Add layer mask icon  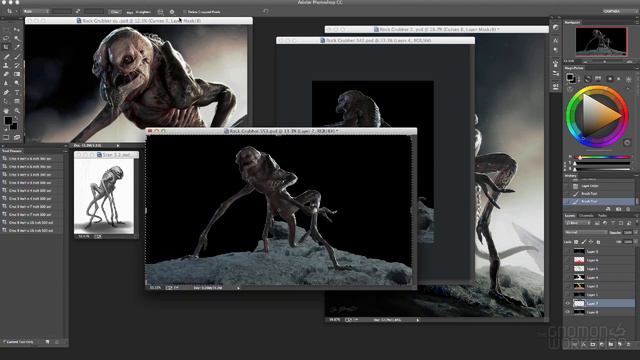coord(593,344)
